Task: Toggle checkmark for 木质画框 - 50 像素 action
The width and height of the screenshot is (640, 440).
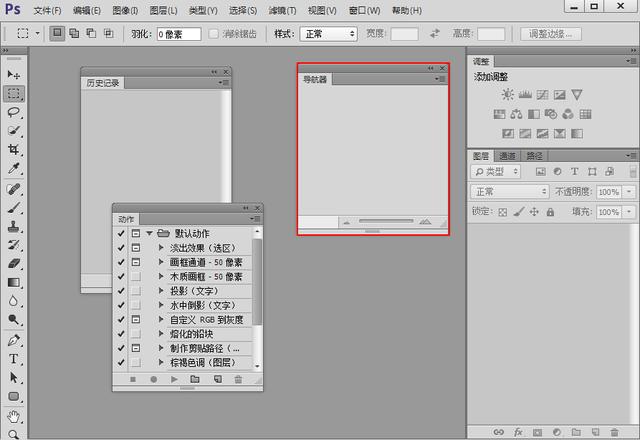Action: (121, 276)
